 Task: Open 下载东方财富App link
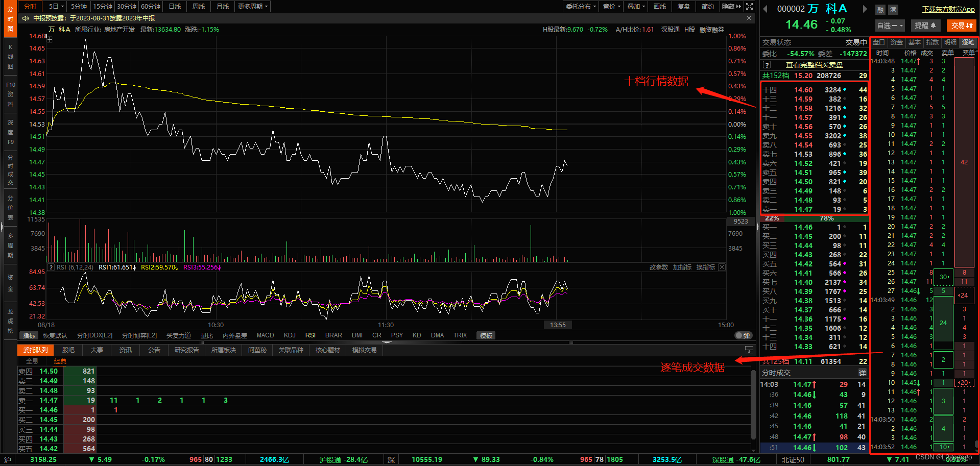tap(948, 9)
